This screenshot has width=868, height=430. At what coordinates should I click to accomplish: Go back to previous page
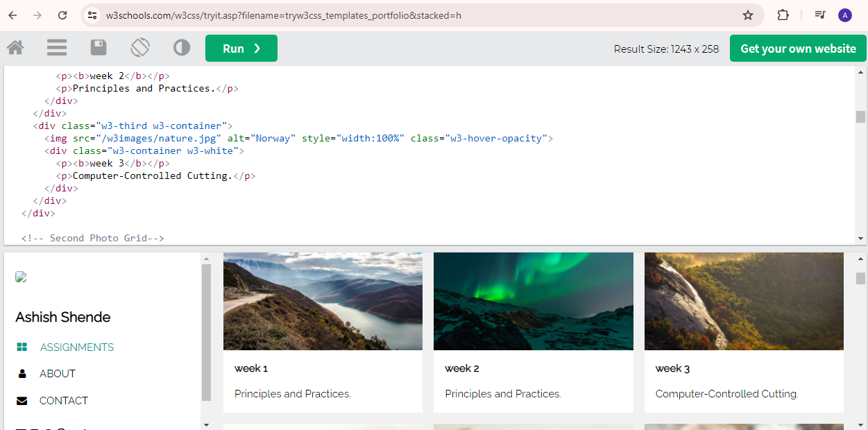12,15
